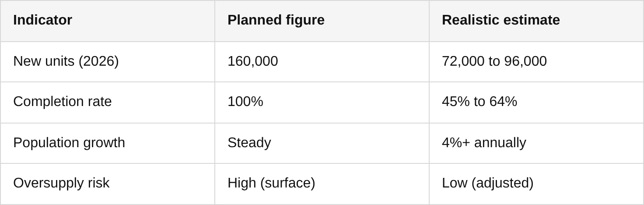
Task: Select the 4%+ annually cell
Action: pos(483,143)
